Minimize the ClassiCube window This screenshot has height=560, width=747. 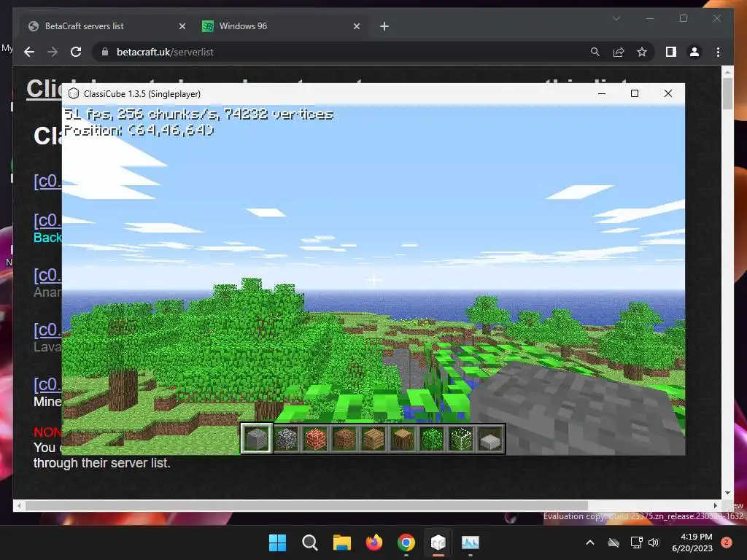pos(602,94)
